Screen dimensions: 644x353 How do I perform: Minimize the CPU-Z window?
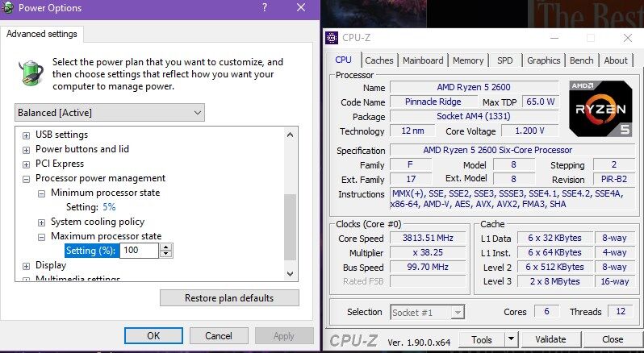[x=554, y=38]
